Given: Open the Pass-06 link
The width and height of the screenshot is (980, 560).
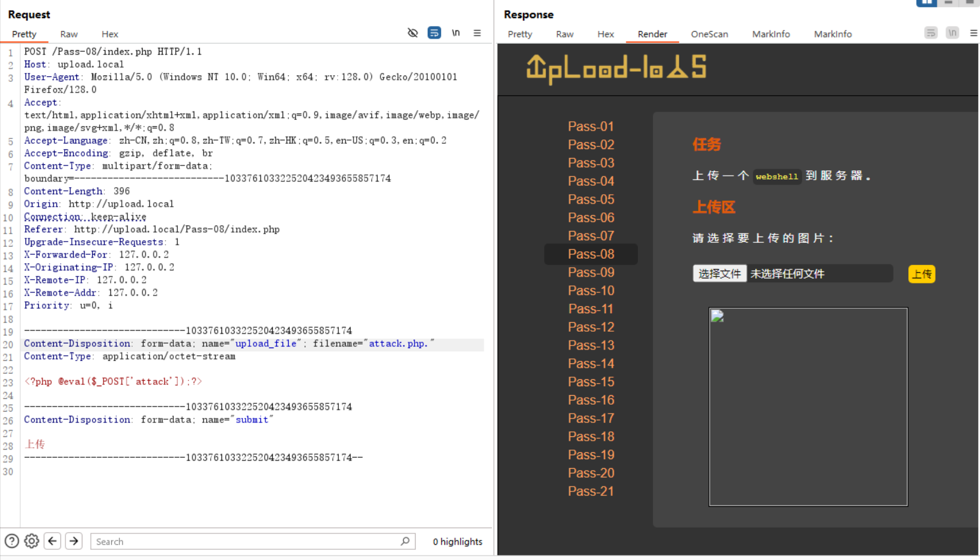Looking at the screenshot, I should click(x=591, y=218).
